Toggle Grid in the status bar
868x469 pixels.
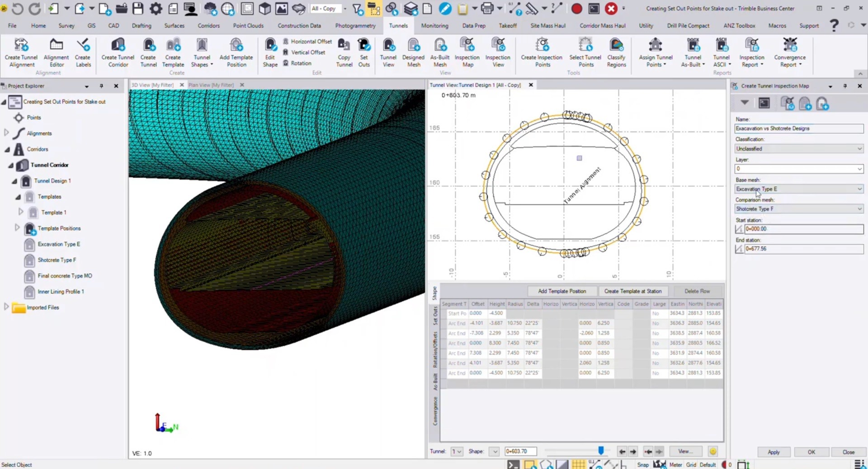tap(691, 464)
